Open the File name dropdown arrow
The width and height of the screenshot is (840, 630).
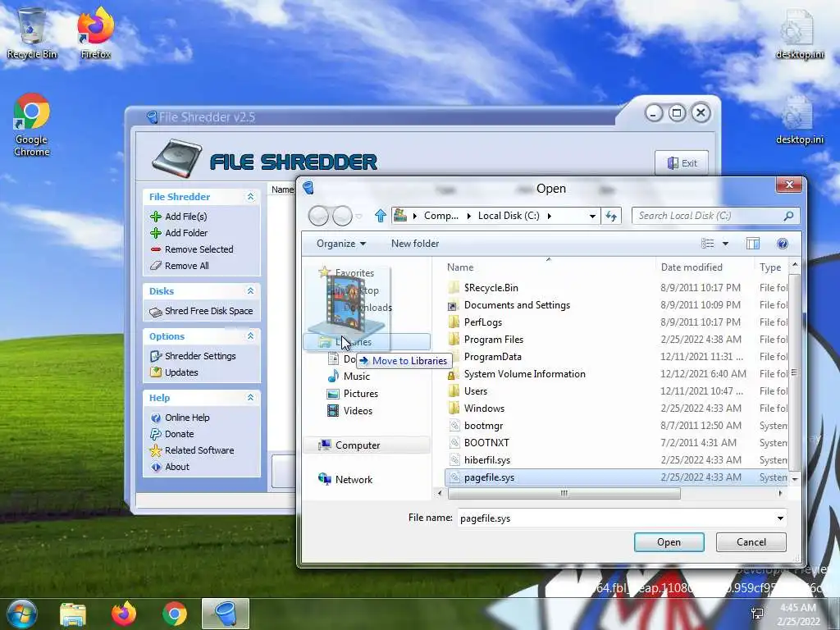click(780, 518)
